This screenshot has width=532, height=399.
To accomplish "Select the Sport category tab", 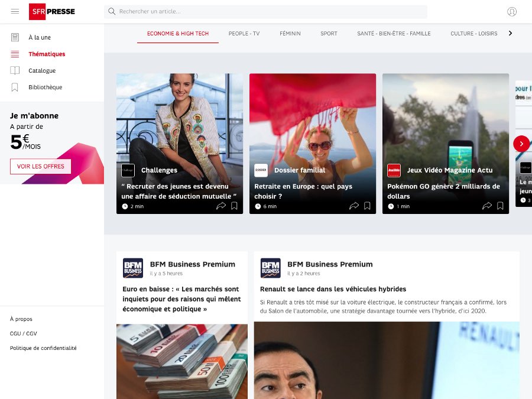I will (x=329, y=34).
